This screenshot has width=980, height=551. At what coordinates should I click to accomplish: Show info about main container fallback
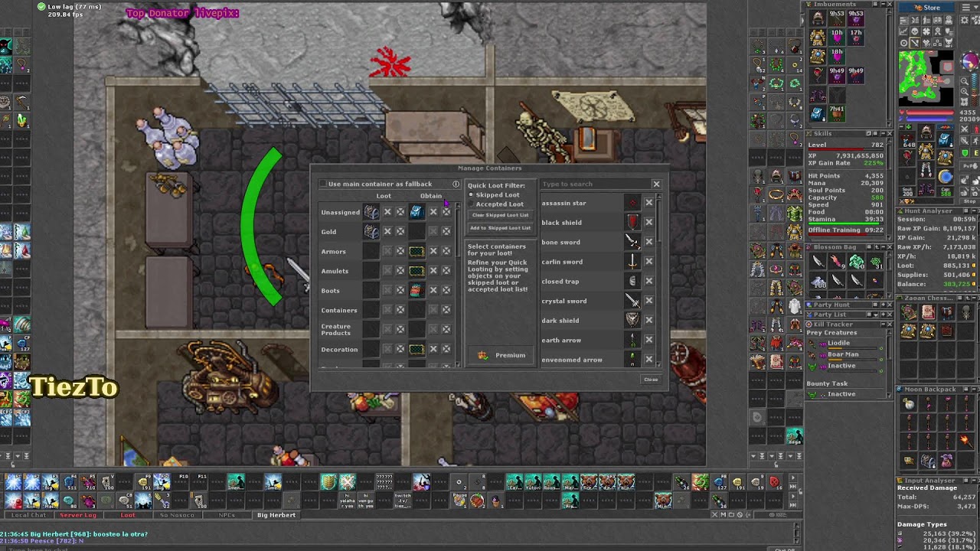pyautogui.click(x=456, y=184)
